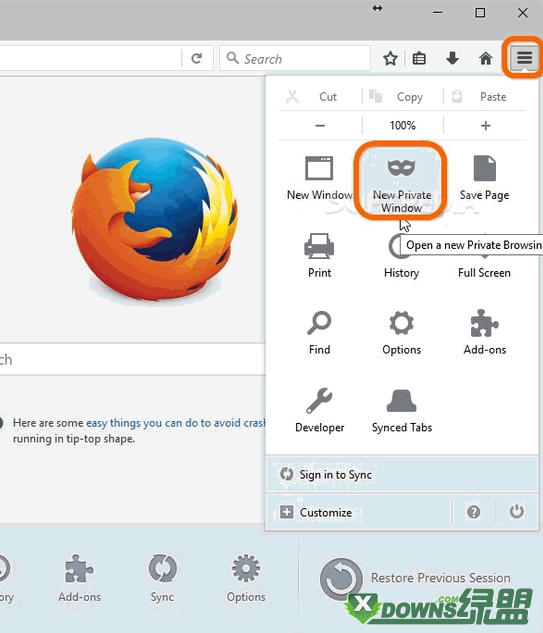Open the hamburger menu button
543x633 pixels.
524,58
